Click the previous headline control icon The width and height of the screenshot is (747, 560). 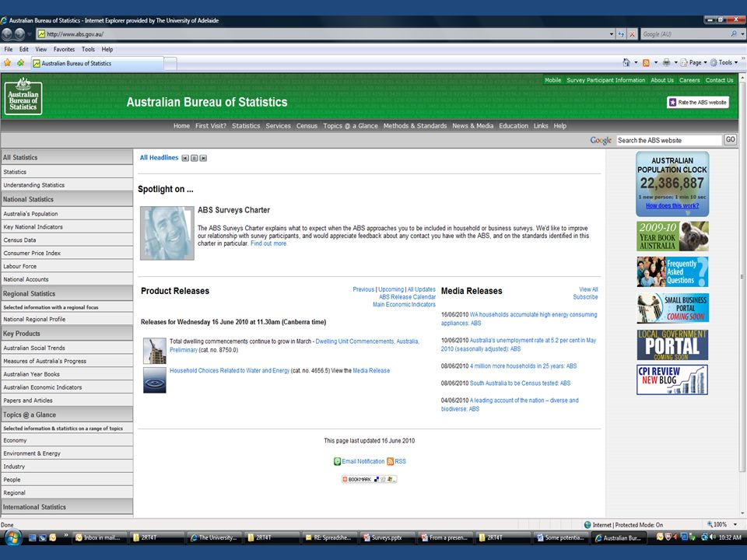(x=185, y=158)
